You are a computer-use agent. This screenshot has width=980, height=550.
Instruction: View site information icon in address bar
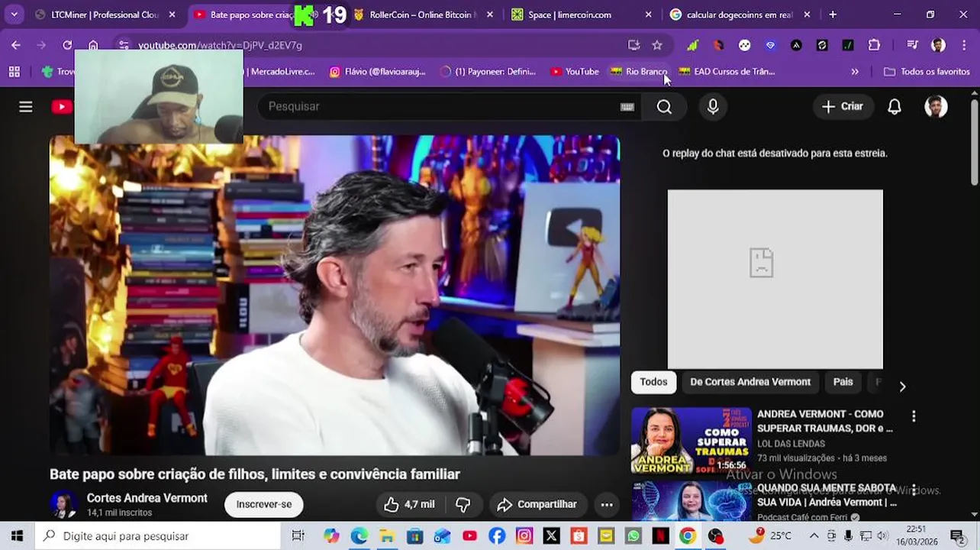[x=124, y=45]
